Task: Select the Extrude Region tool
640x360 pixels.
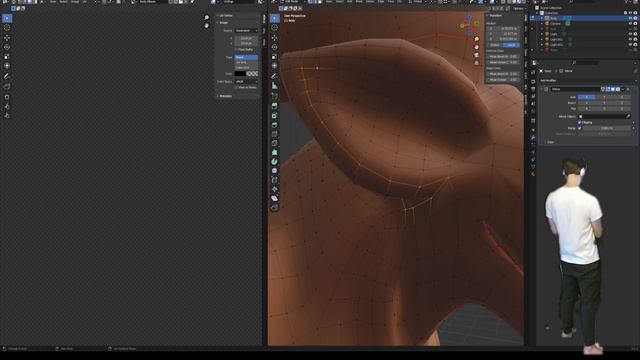Action: [275, 106]
